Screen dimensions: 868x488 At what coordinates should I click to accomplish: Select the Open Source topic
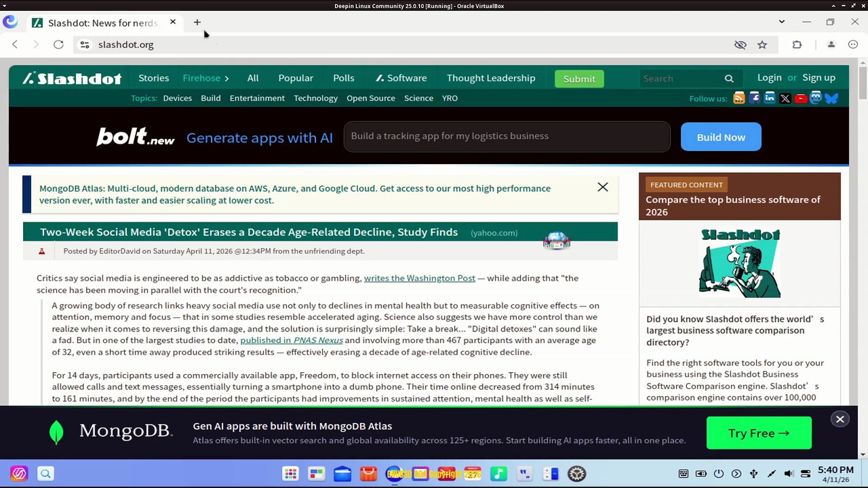click(x=371, y=98)
